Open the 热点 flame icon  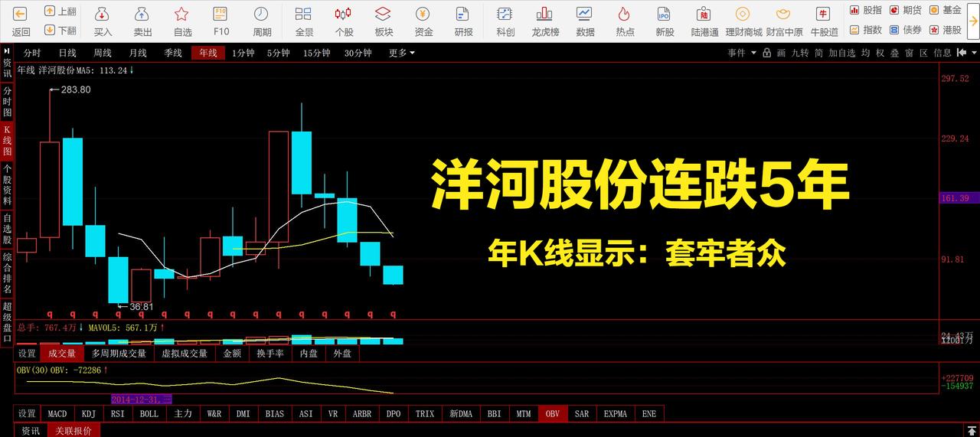pos(625,14)
